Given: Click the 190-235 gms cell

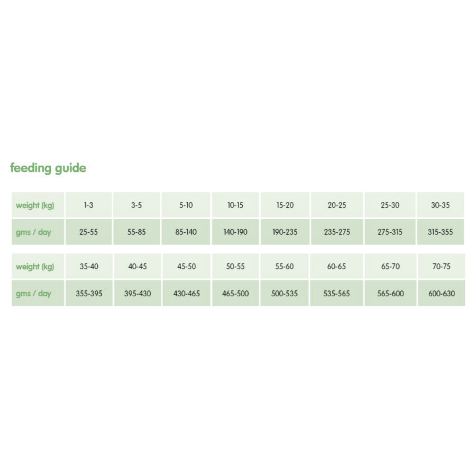Looking at the screenshot, I should 285,232.
